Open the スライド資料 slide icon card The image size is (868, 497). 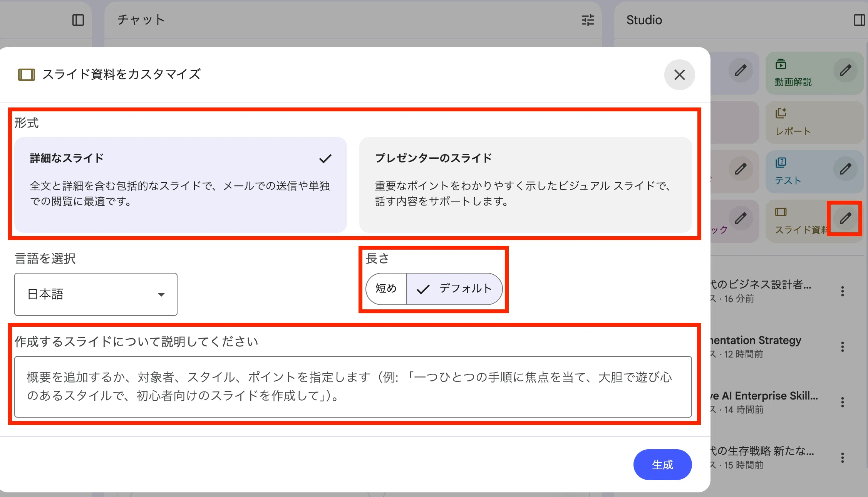tap(781, 212)
